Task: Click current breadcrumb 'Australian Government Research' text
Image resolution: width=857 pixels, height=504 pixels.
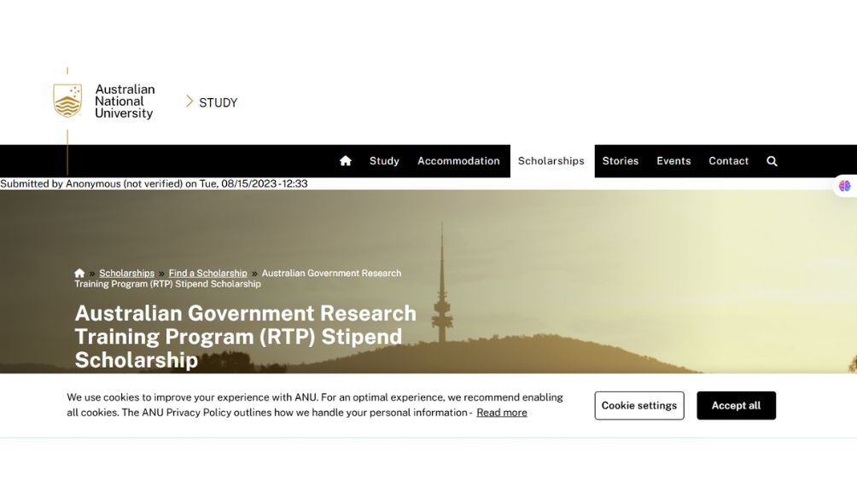Action: (x=331, y=273)
